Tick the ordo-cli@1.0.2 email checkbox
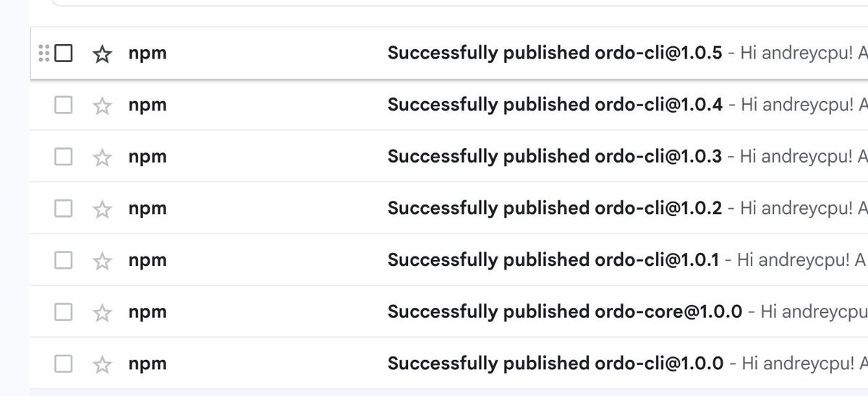 (x=64, y=208)
